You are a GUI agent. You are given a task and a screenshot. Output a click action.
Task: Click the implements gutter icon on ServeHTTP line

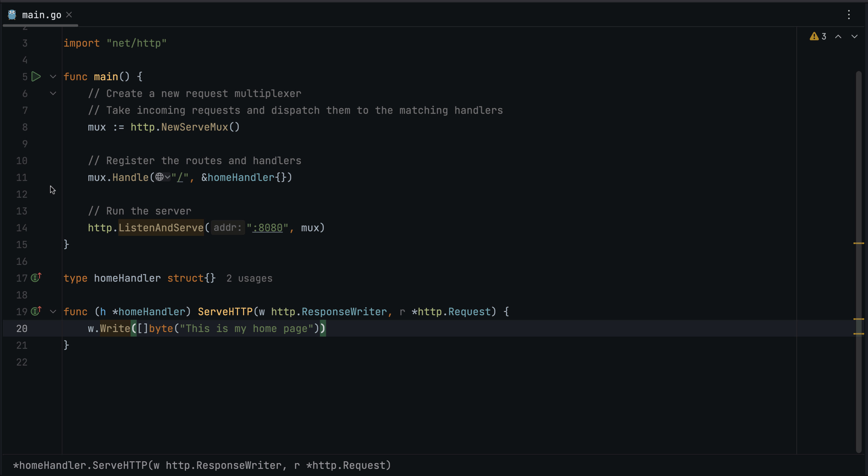pos(36,311)
